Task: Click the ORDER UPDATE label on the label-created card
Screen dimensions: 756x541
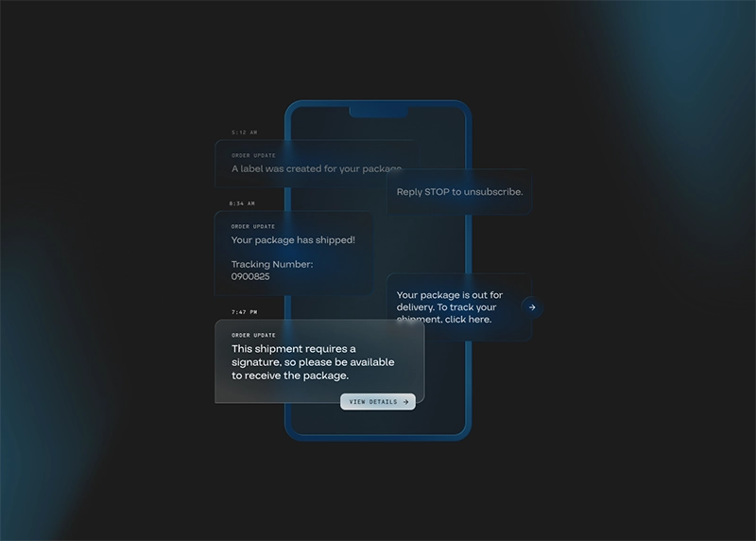Action: pyautogui.click(x=253, y=155)
